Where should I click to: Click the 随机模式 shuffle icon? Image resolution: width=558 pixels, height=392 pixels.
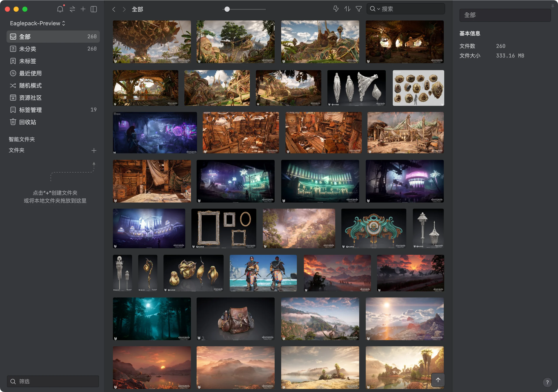(x=13, y=86)
